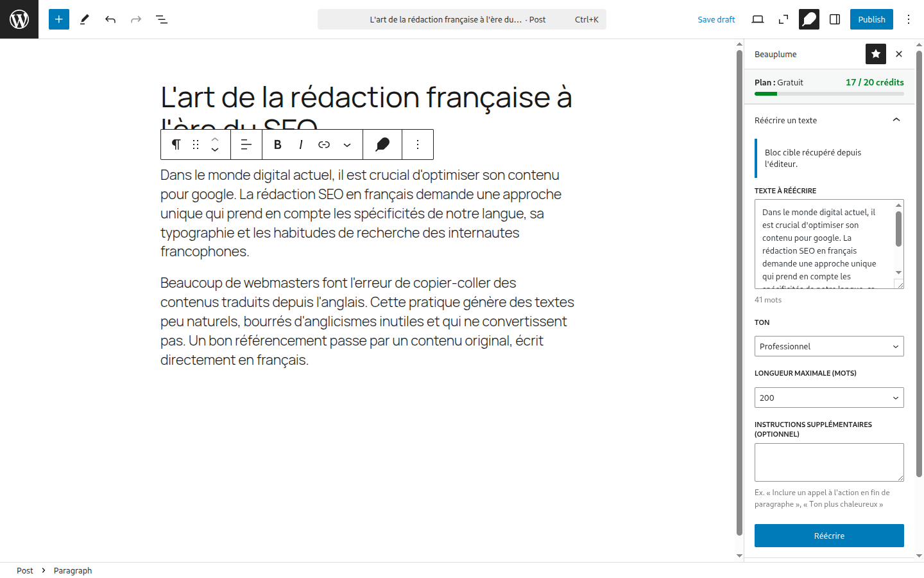Image resolution: width=924 pixels, height=578 pixels.
Task: Click the Beauplume feather in block toolbar
Action: pyautogui.click(x=382, y=144)
